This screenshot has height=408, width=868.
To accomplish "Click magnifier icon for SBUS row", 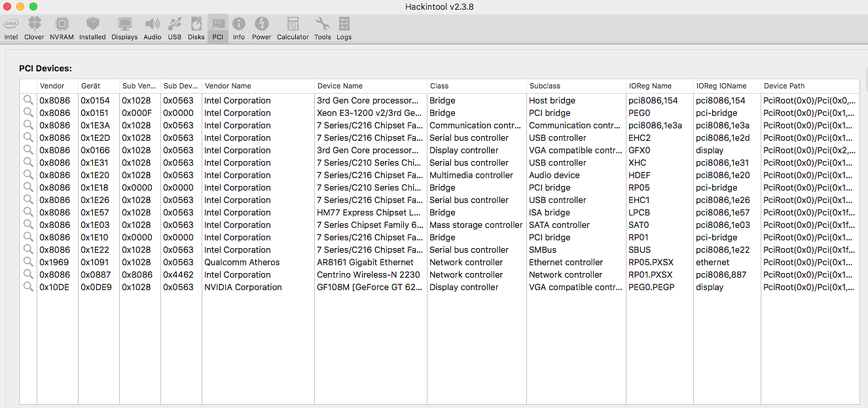I will point(28,250).
